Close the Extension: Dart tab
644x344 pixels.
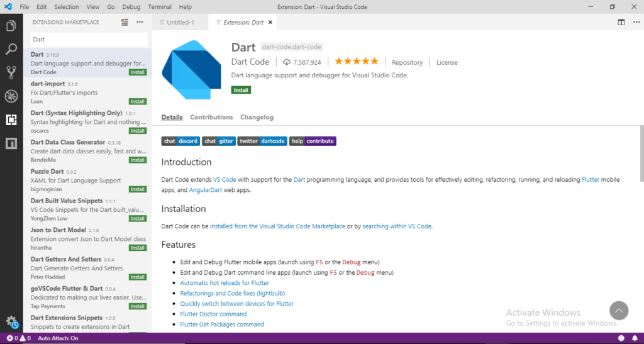point(270,23)
